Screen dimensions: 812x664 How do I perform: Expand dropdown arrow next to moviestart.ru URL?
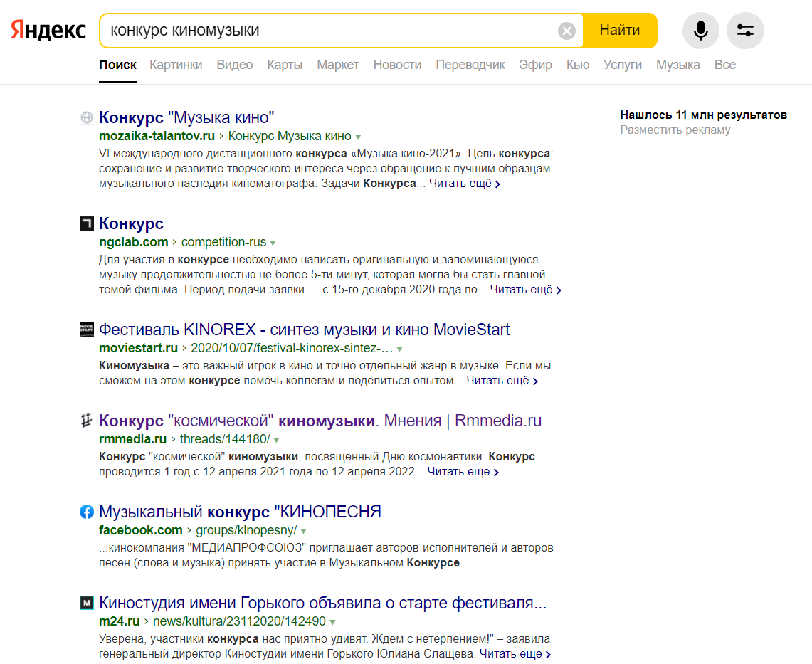point(399,349)
